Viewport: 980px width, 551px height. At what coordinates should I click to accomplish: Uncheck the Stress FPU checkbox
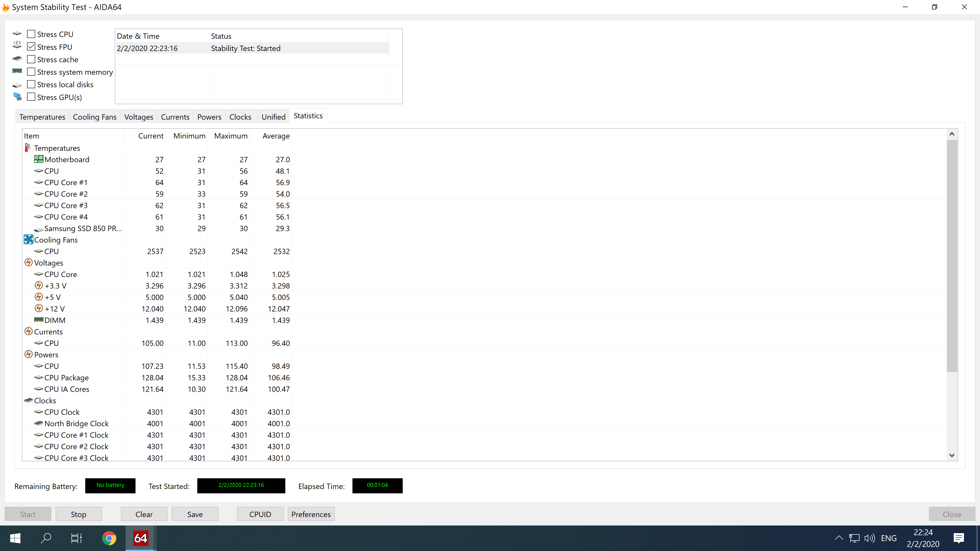pyautogui.click(x=31, y=47)
